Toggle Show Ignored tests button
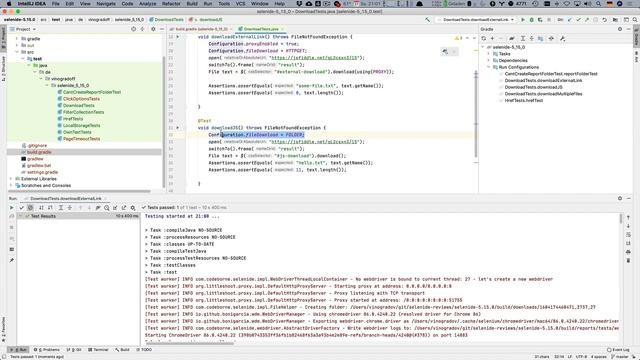 [x=30, y=208]
